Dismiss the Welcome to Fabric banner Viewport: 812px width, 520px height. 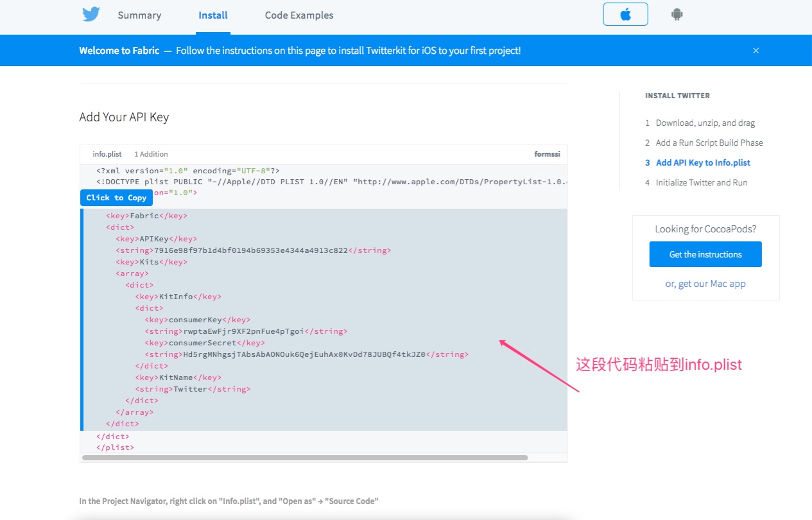tap(756, 51)
